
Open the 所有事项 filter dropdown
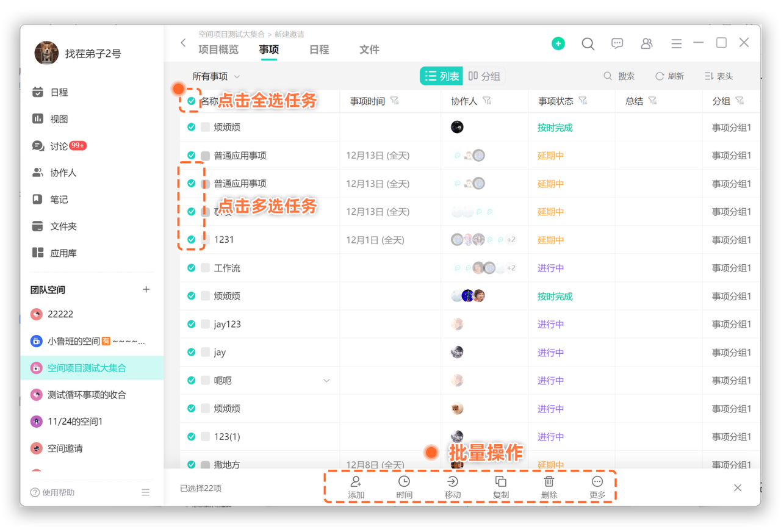coord(216,76)
